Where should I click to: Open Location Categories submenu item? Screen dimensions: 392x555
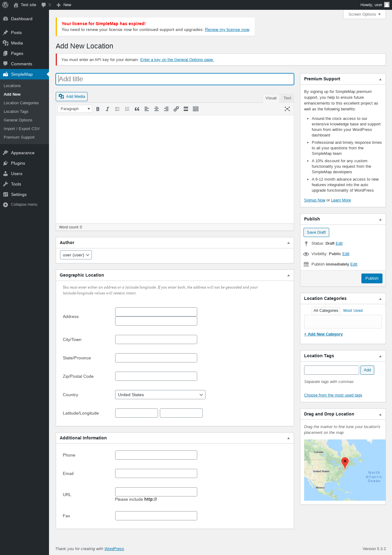(x=21, y=103)
